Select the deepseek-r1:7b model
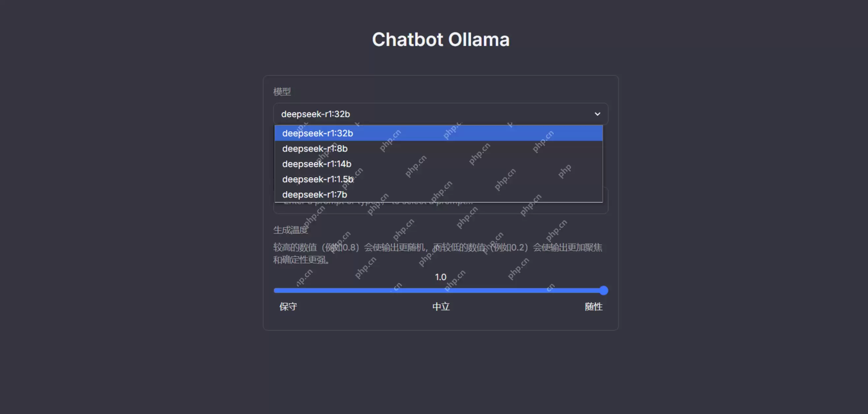The image size is (868, 414). [314, 194]
